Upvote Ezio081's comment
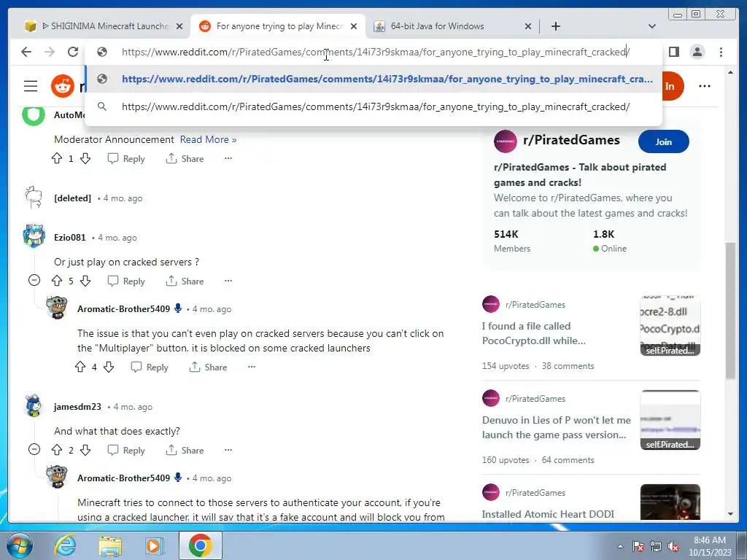Image resolution: width=747 pixels, height=560 pixels. point(57,281)
